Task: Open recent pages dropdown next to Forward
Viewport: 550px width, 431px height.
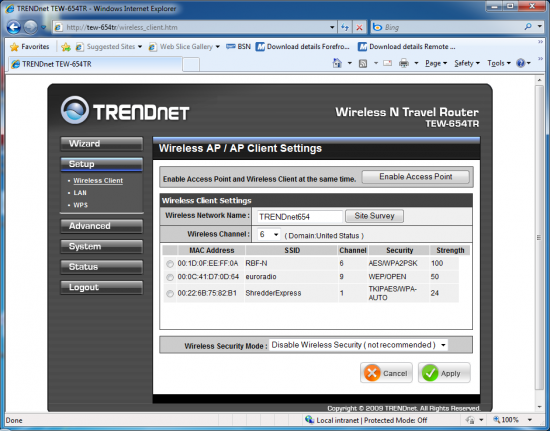Action: pos(43,27)
